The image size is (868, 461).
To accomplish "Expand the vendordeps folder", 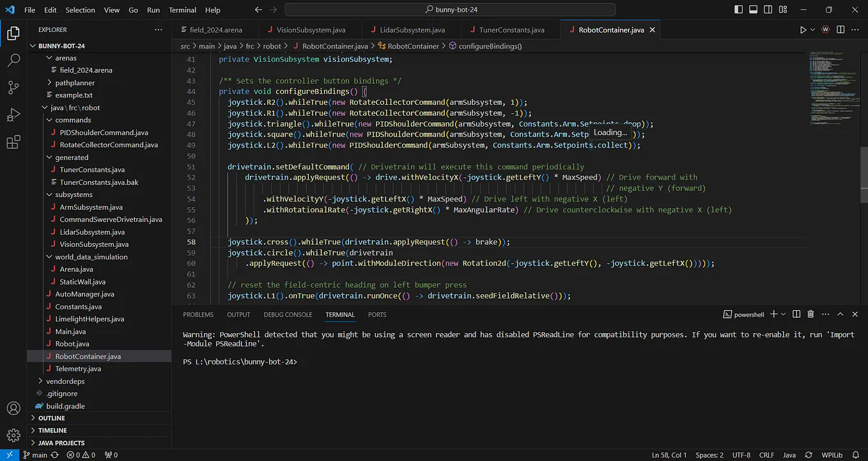I will click(x=65, y=381).
